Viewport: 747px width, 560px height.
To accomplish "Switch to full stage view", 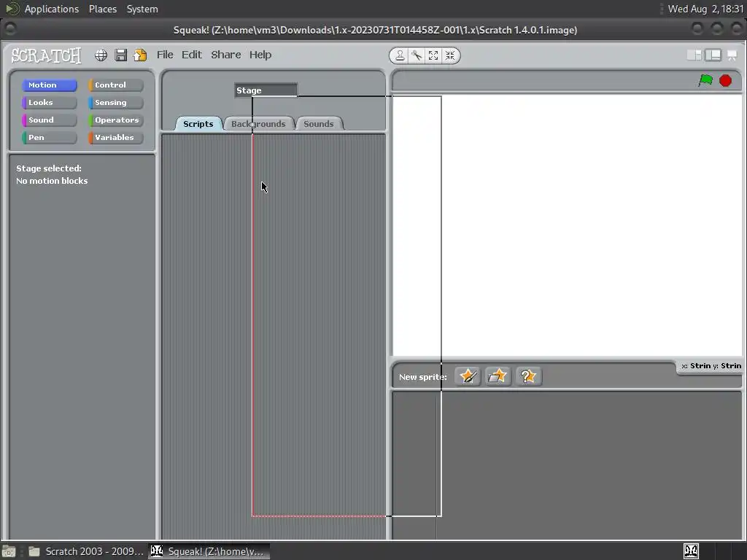I will 713,55.
